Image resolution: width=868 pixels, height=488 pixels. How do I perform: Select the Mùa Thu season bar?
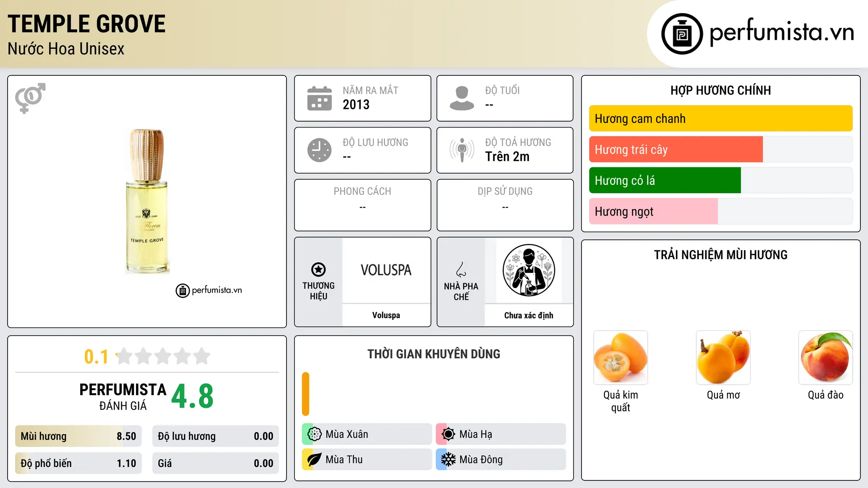pyautogui.click(x=367, y=460)
